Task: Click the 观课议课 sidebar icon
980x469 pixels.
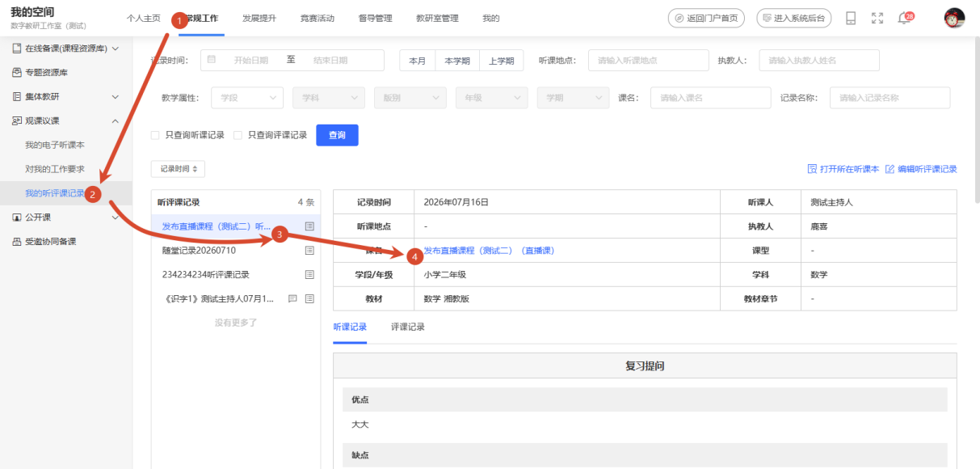Action: coord(17,120)
